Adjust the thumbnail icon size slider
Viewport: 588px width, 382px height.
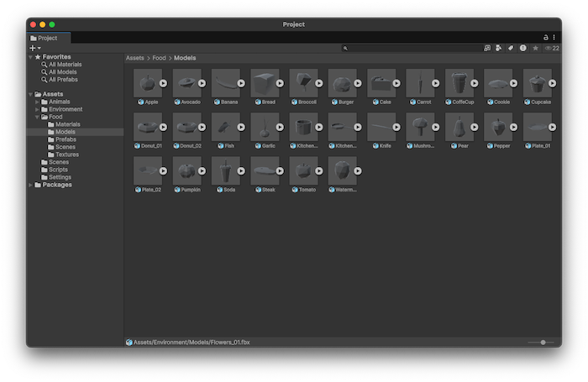(x=543, y=343)
